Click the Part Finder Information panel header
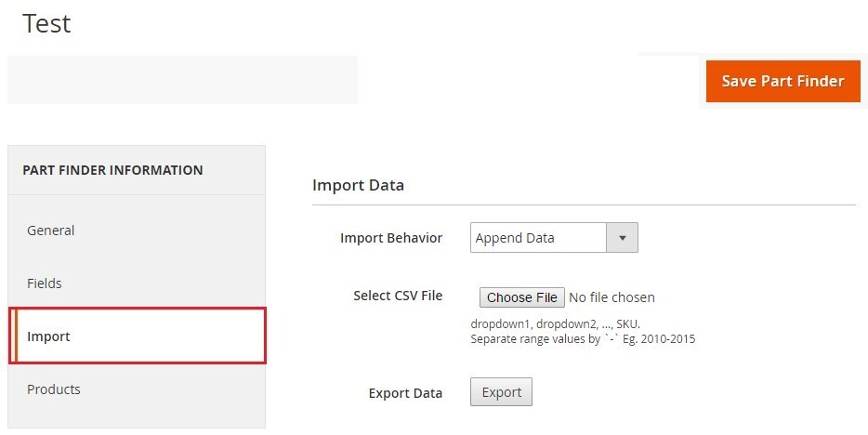Viewport: 868px width, 435px height. click(x=112, y=170)
